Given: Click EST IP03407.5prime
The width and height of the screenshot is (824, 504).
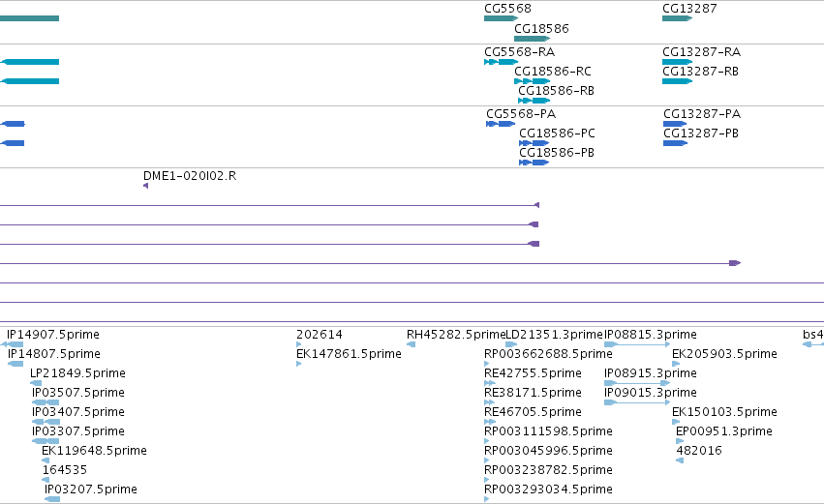Looking at the screenshot, I should click(46, 422).
